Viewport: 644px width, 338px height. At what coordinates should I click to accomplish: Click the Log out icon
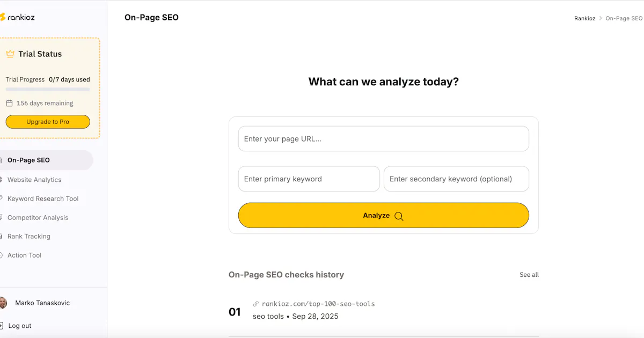point(2,326)
